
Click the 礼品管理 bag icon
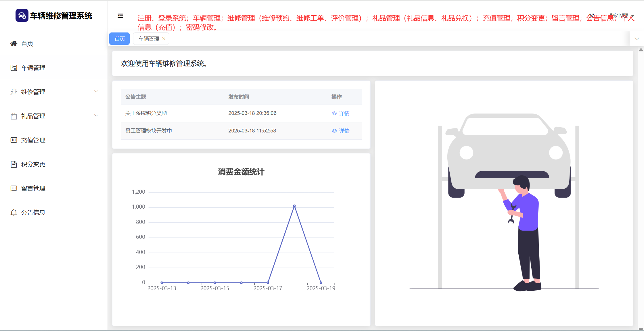point(14,116)
